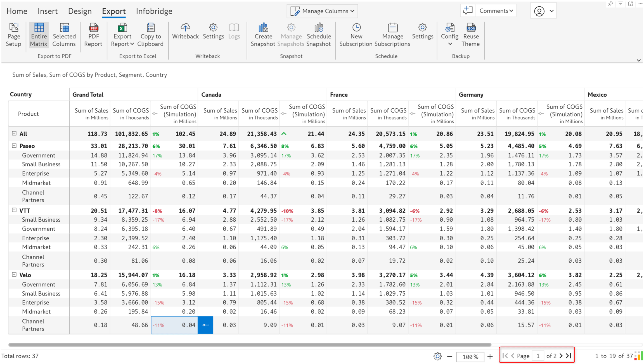
Task: Go to the next page arrow
Action: pos(561,356)
